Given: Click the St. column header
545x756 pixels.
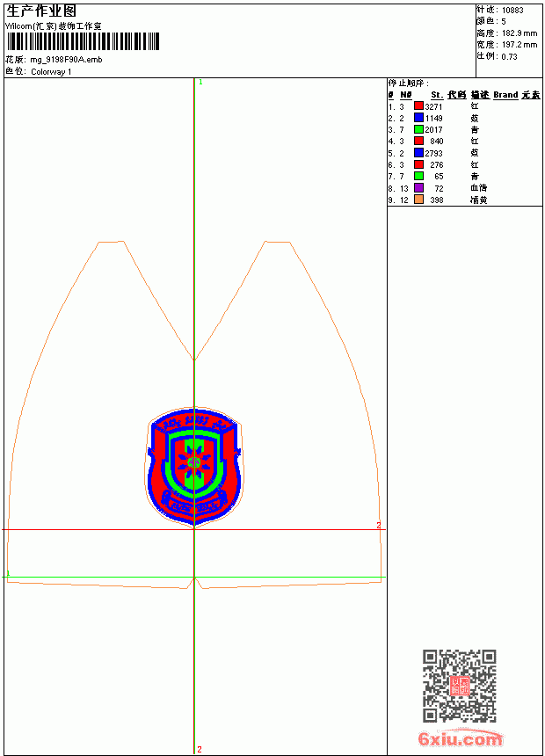Looking at the screenshot, I should (437, 95).
